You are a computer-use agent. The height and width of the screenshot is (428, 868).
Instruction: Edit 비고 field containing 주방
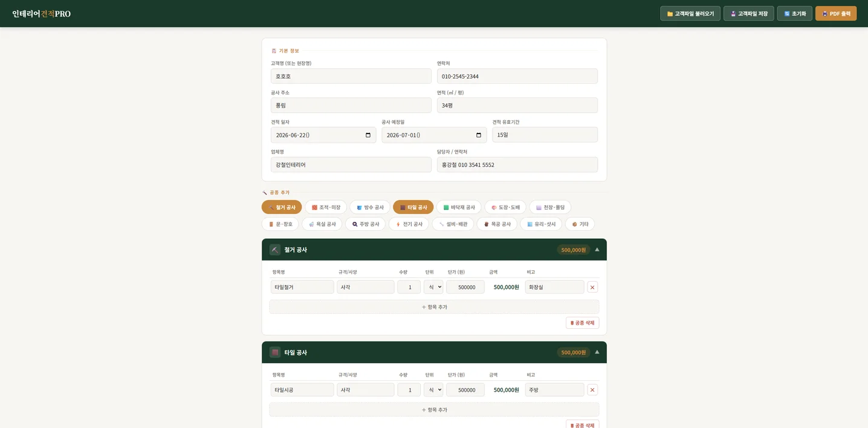[x=554, y=390]
